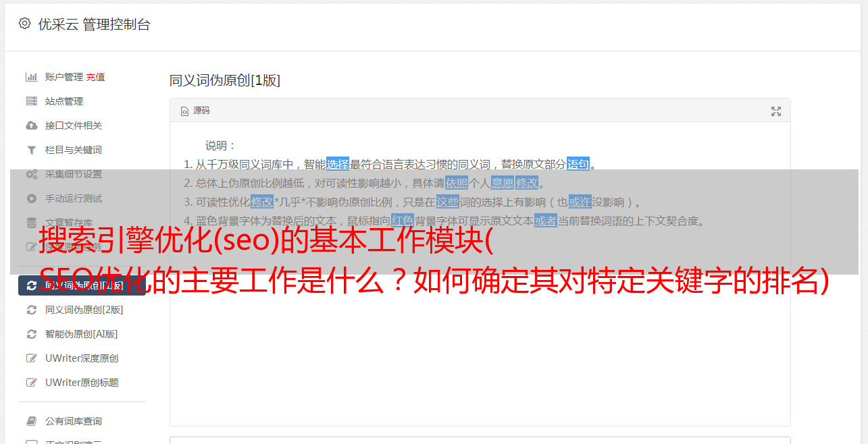Toggle editor fullscreen expand icon
868x444 pixels.
pos(776,111)
